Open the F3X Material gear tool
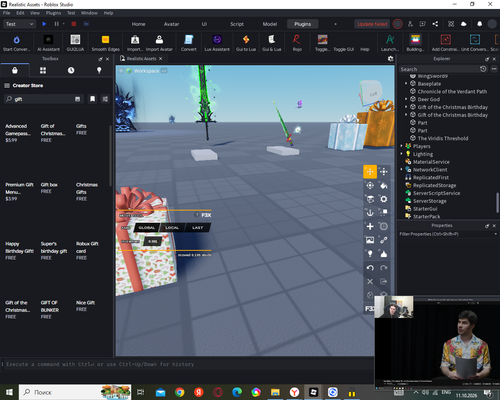 (384, 199)
